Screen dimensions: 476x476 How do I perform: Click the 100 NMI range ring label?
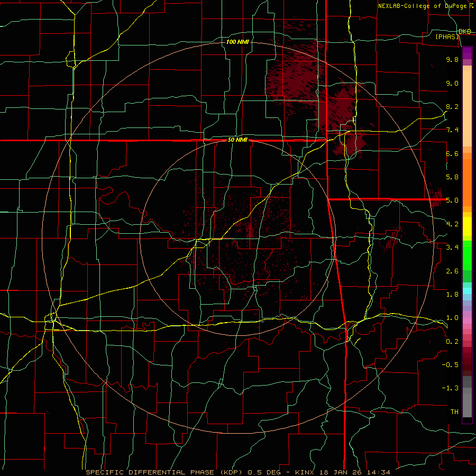237,42
